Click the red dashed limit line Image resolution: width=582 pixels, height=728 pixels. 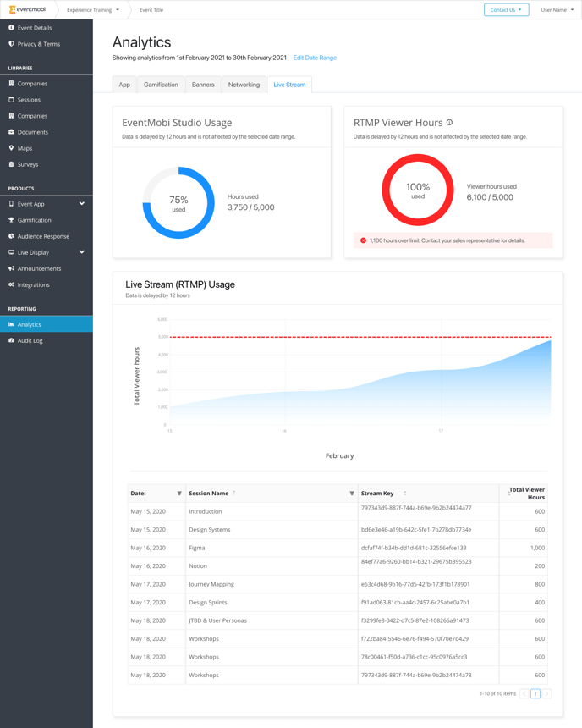point(360,337)
